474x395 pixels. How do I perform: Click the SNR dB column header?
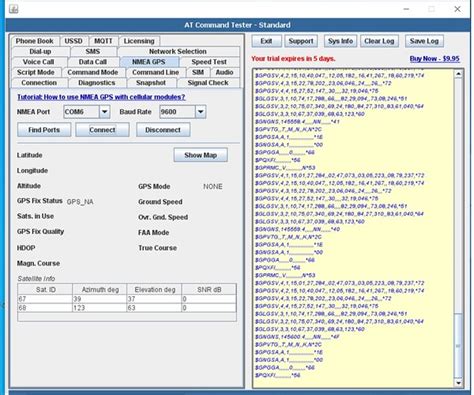pos(209,289)
